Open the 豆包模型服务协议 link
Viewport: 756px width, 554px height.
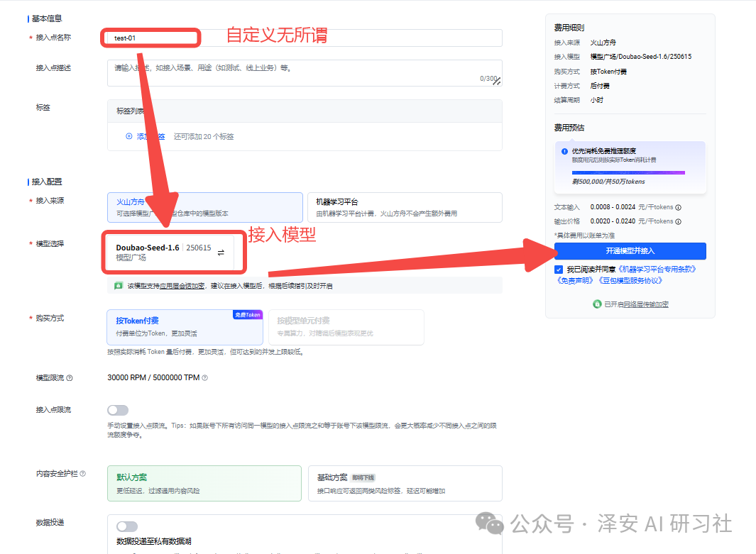630,281
